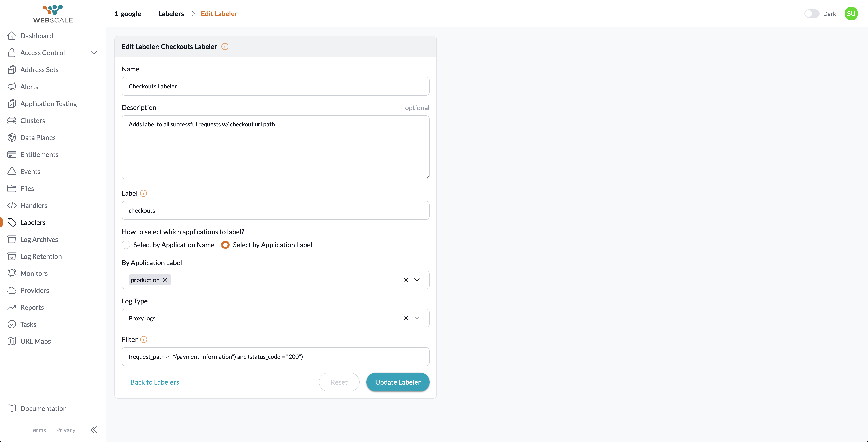Click the Filter info icon
The image size is (868, 442).
click(143, 339)
